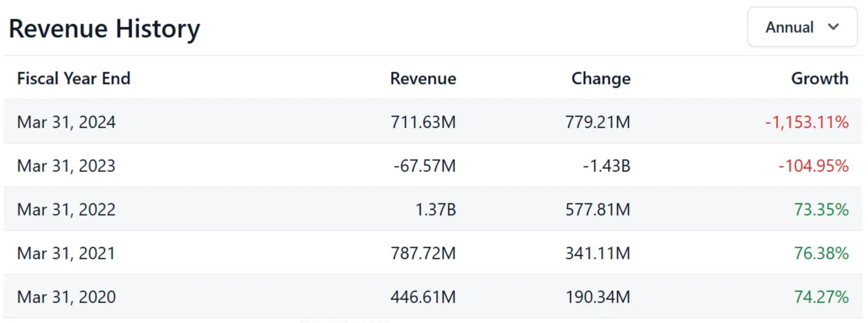
Task: Sort by the Fiscal Year End column
Action: pyautogui.click(x=74, y=78)
